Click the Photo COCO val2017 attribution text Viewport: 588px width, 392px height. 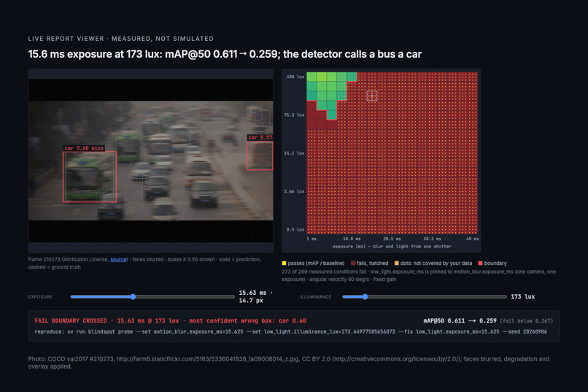[x=289, y=363]
